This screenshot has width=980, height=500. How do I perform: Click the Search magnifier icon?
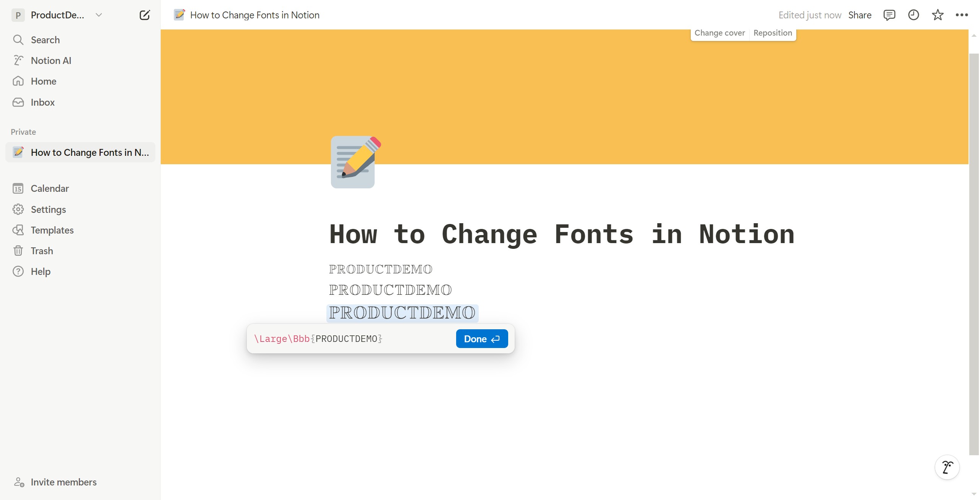coord(18,40)
